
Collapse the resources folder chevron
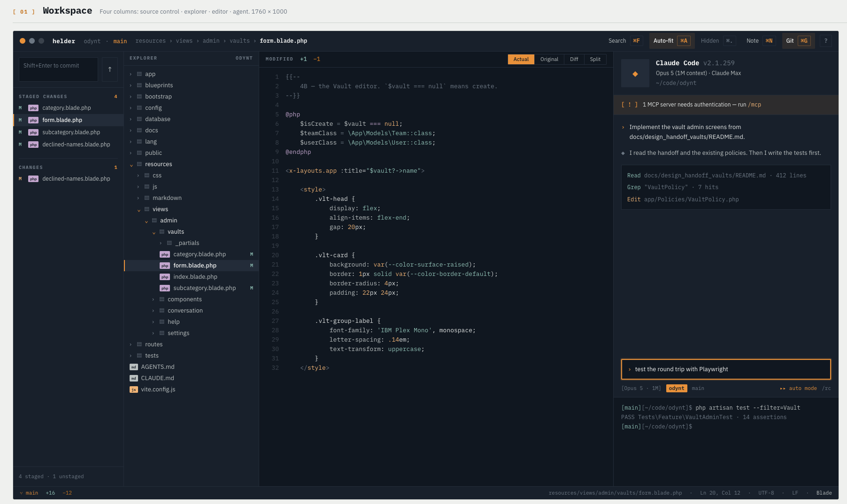[131, 165]
